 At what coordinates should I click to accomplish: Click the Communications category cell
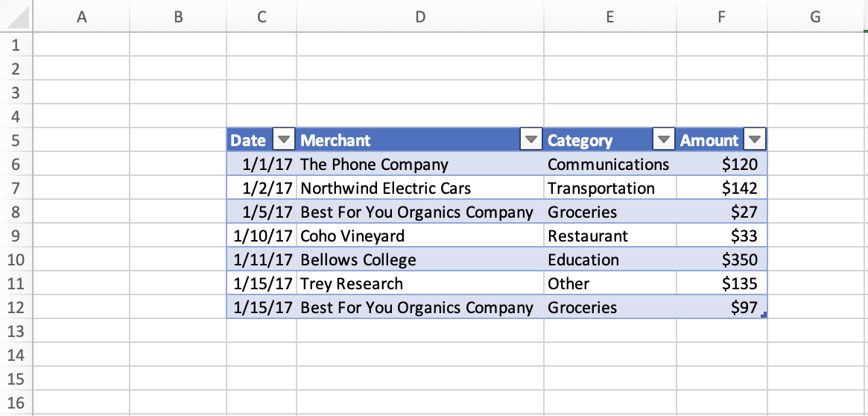(x=609, y=164)
